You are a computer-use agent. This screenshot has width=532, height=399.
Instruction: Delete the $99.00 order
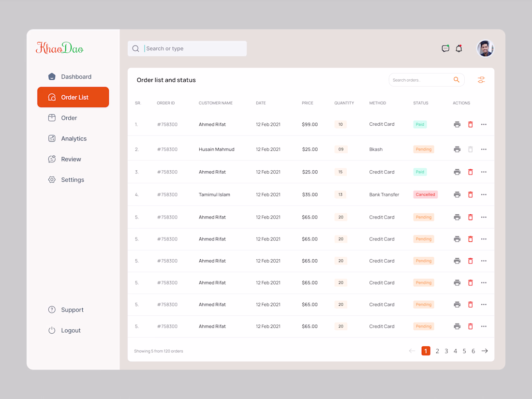tap(470, 124)
